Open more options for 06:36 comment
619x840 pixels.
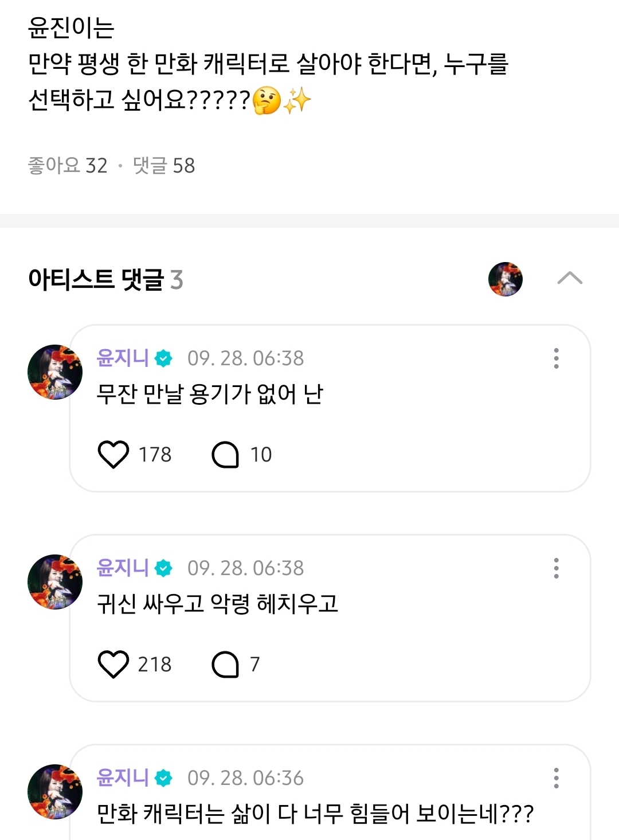pyautogui.click(x=556, y=778)
